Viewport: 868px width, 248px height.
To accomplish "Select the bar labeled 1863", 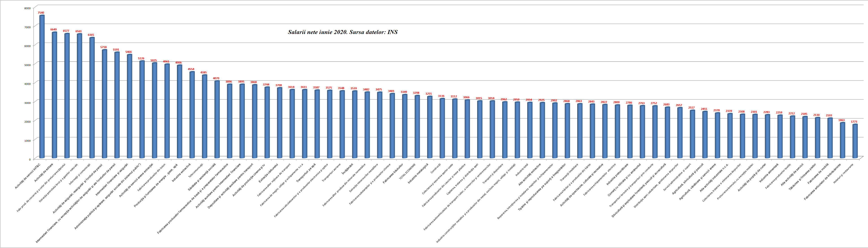I will click(x=842, y=140).
